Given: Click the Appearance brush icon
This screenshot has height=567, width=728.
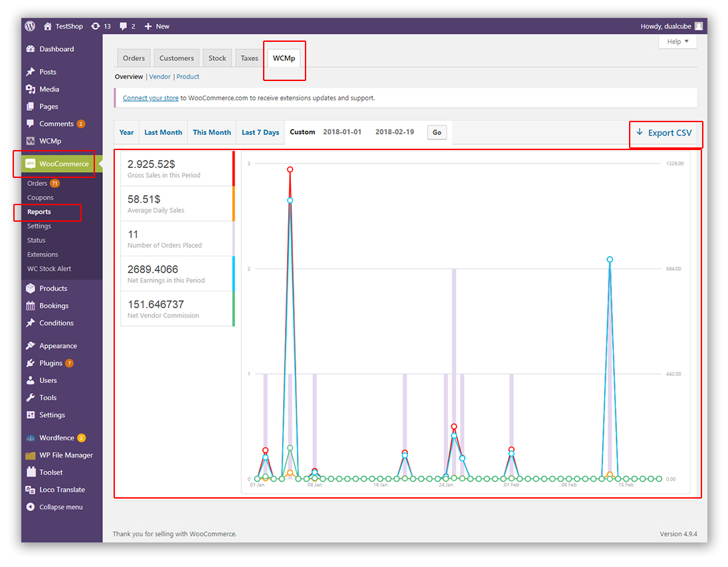Looking at the screenshot, I should pyautogui.click(x=31, y=345).
